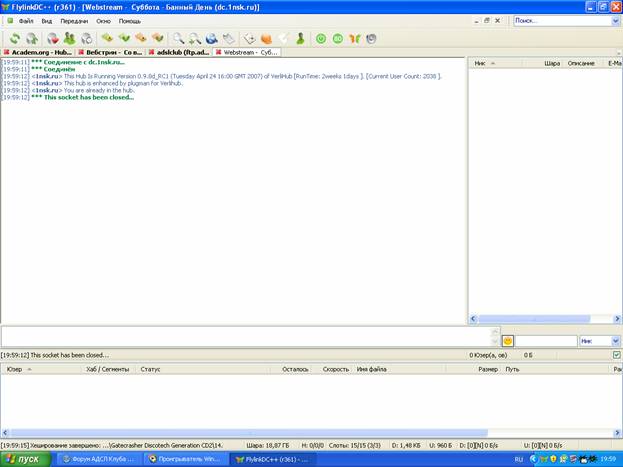
Task: Sort transfers by Имя файла column
Action: [399, 369]
